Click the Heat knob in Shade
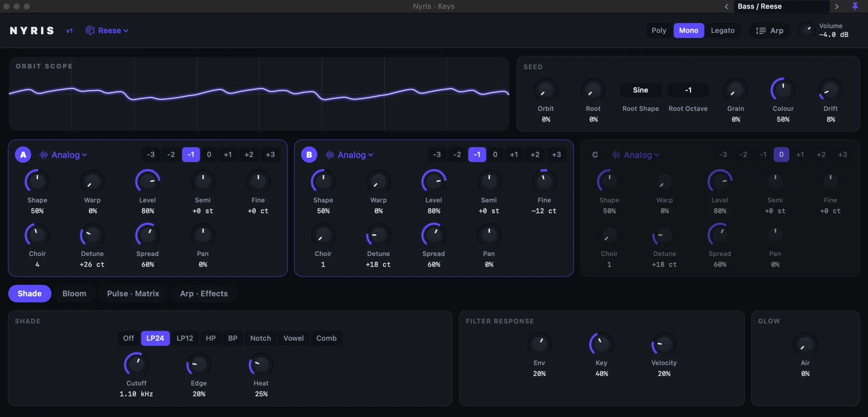The width and height of the screenshot is (868, 417). coord(261,364)
